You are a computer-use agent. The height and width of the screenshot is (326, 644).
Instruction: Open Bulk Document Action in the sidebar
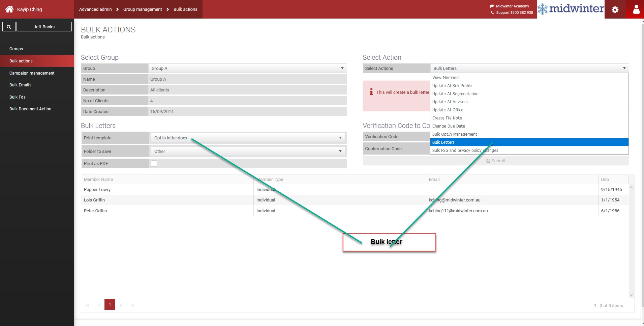(x=30, y=109)
